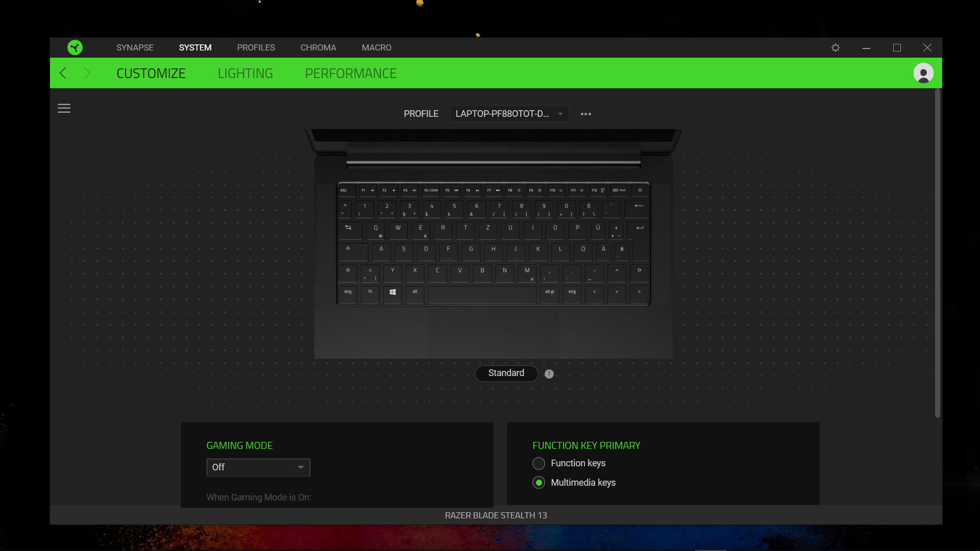Select the strg key beside fn

[x=348, y=294]
